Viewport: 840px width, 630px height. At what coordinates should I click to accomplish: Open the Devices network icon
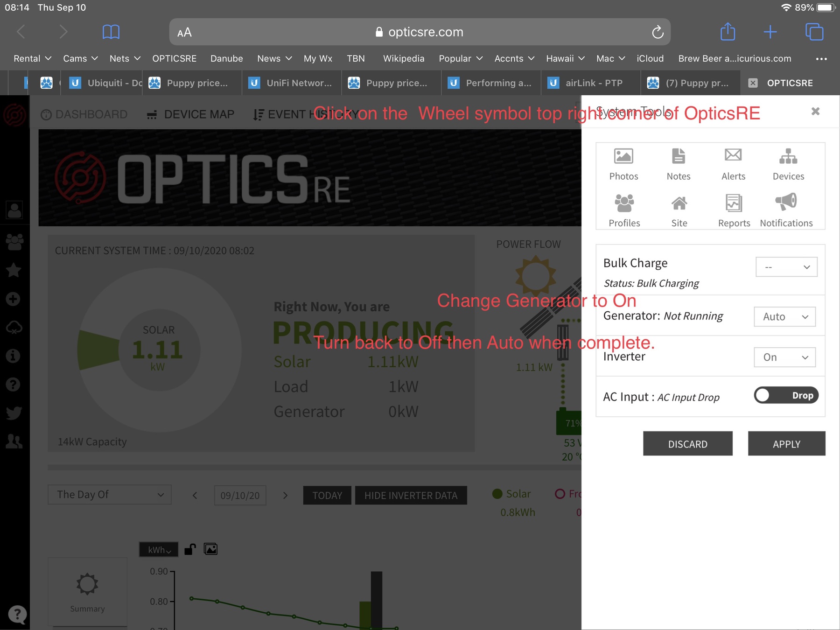[x=788, y=157]
